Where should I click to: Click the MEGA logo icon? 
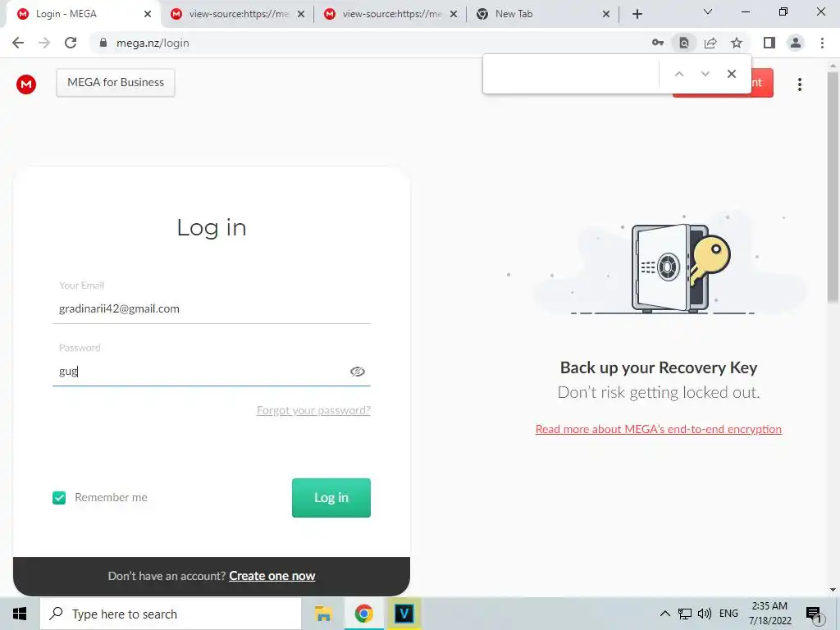pos(26,84)
